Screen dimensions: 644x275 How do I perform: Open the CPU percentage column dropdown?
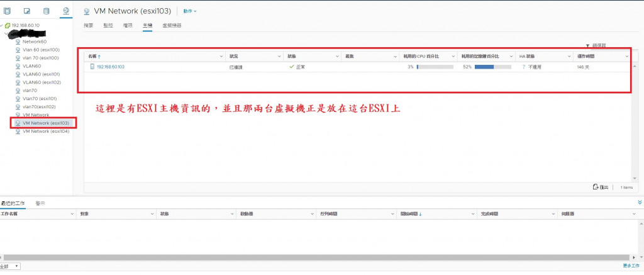(453, 56)
